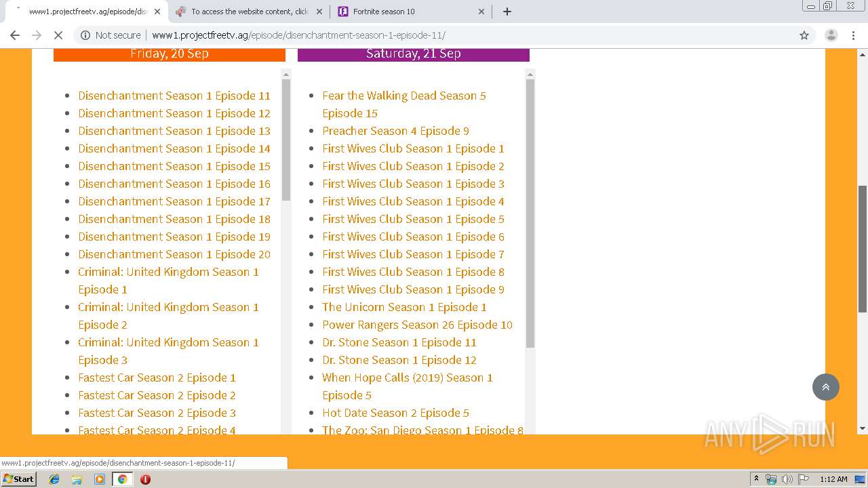
Task: Close the projectfreetv tab
Action: (157, 12)
